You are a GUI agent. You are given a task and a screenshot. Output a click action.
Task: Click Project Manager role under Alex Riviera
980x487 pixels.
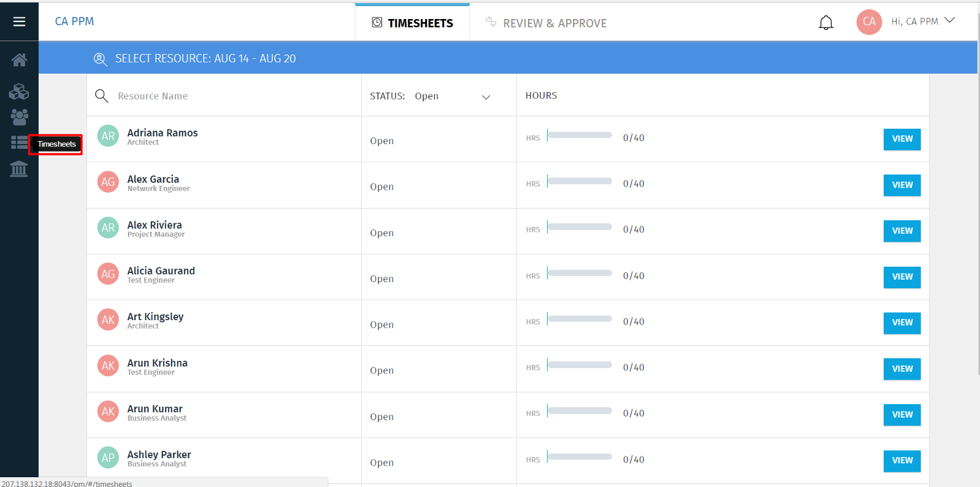(x=156, y=235)
